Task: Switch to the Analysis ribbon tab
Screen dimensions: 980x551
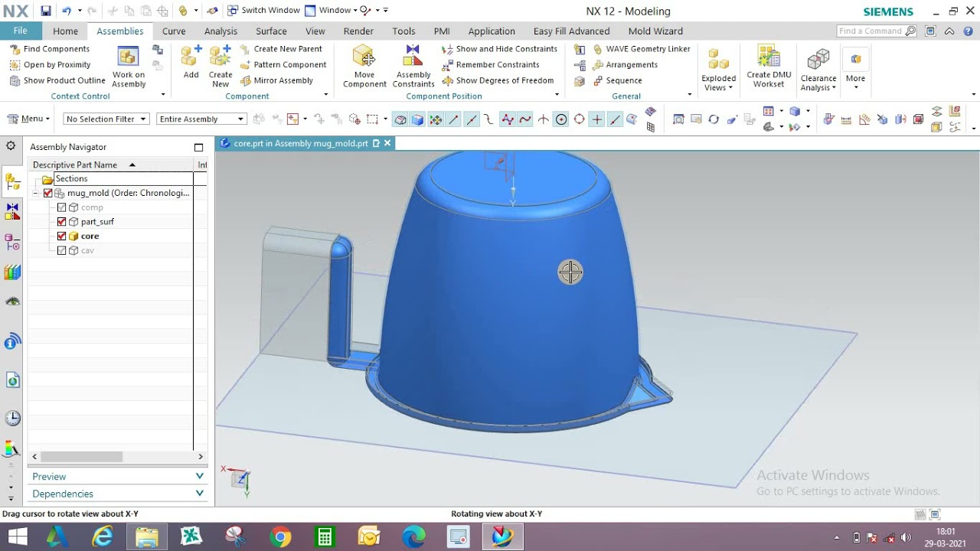Action: point(220,31)
